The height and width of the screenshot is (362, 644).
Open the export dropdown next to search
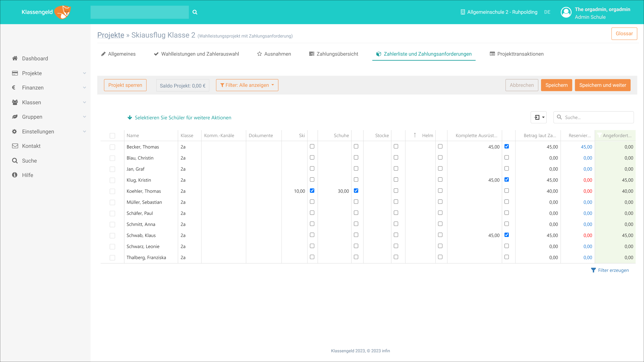[x=539, y=117]
